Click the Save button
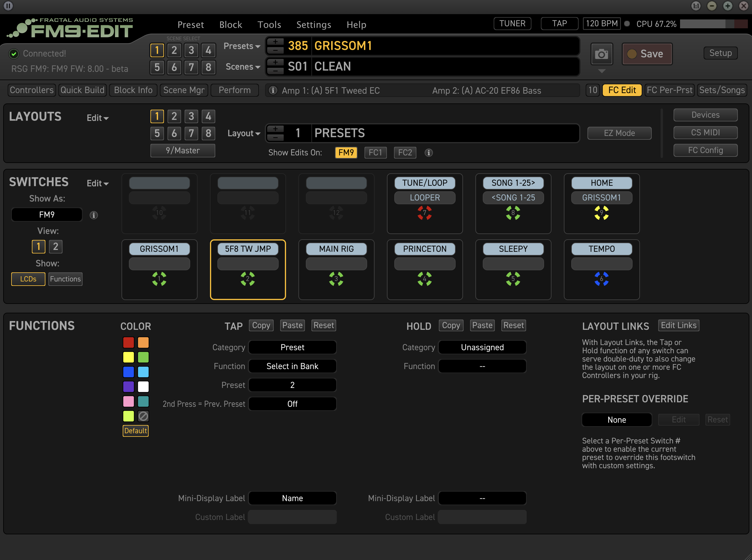The image size is (752, 560). point(647,54)
